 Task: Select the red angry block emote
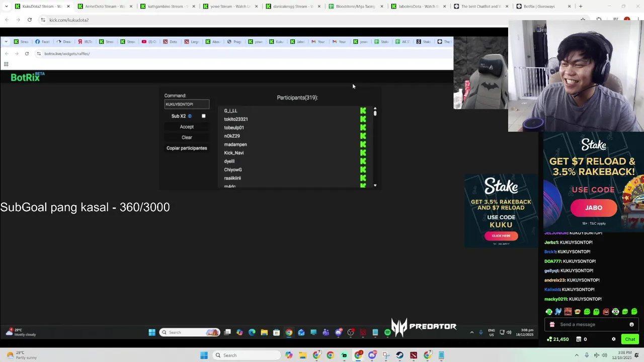coord(606,312)
